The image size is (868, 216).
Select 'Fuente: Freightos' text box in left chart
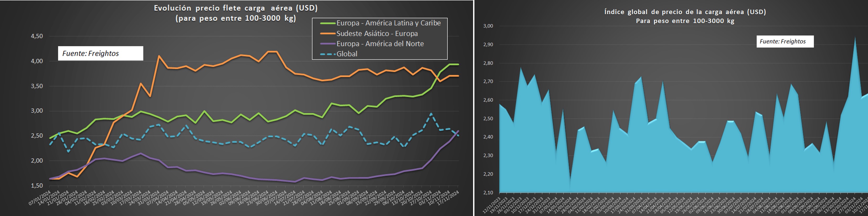click(x=100, y=53)
